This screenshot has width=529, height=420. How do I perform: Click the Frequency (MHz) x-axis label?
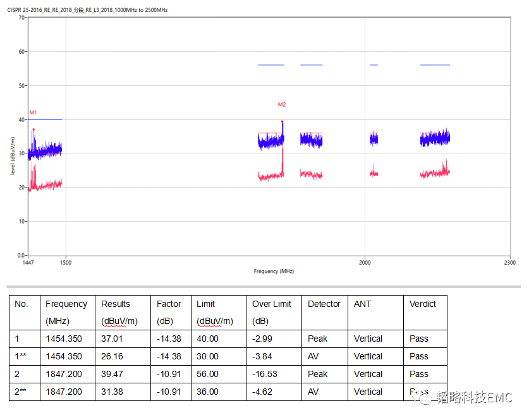click(x=274, y=271)
